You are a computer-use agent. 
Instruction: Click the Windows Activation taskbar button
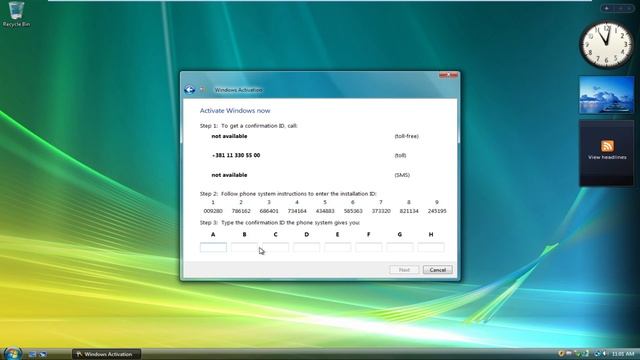click(x=107, y=354)
